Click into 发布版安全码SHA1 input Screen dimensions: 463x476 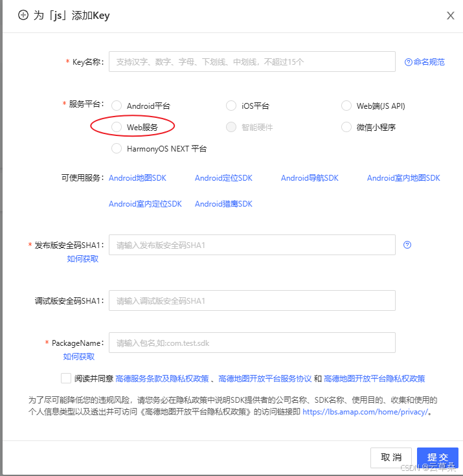252,245
